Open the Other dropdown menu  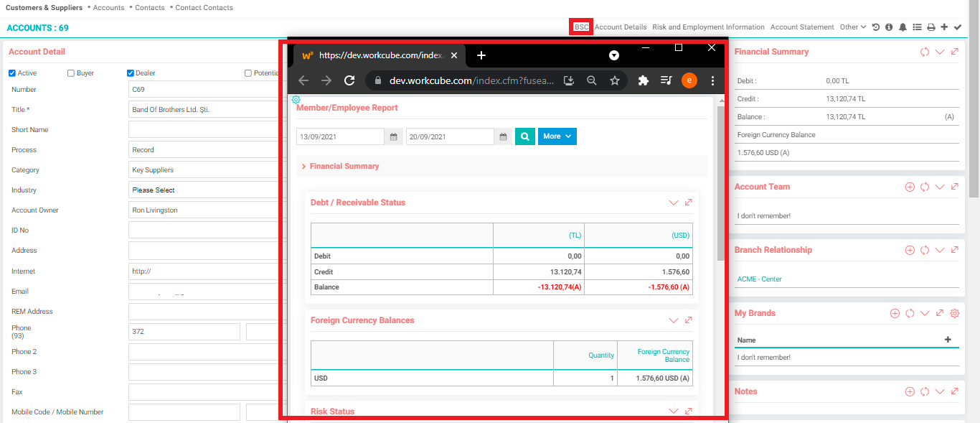click(x=853, y=27)
